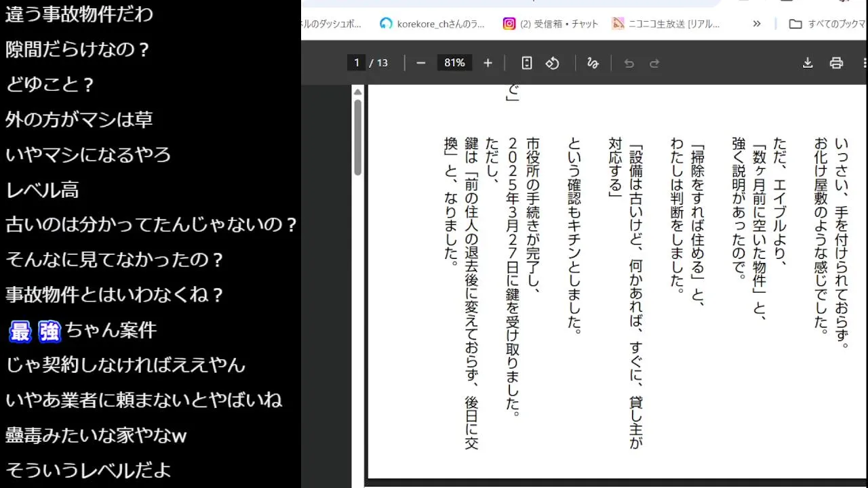The width and height of the screenshot is (868, 488).
Task: Click comment そういうレベルだよ
Action: tap(88, 471)
